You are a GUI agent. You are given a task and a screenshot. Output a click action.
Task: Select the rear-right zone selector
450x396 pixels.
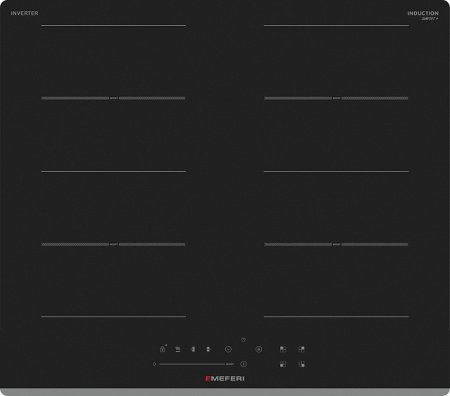coord(301,349)
